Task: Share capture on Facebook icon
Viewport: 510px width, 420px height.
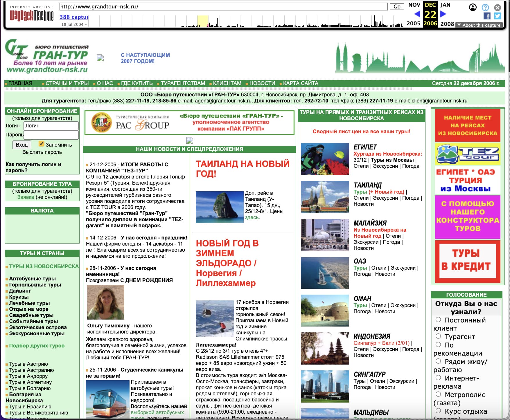Action: (x=487, y=16)
